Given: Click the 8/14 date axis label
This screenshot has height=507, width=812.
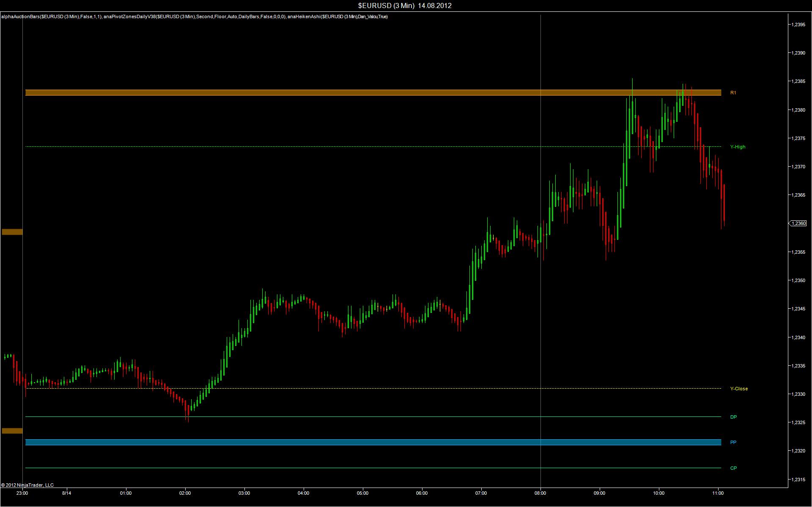Looking at the screenshot, I should (67, 493).
